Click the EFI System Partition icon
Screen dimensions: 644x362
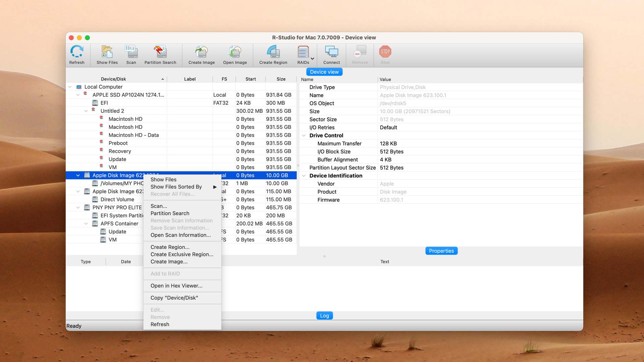click(x=95, y=216)
